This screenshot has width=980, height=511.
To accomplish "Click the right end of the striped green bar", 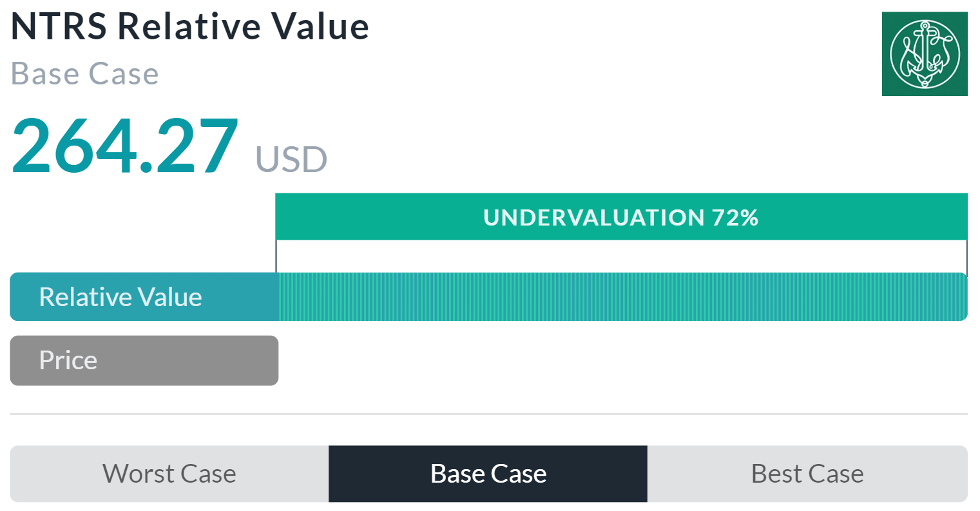I will point(961,297).
